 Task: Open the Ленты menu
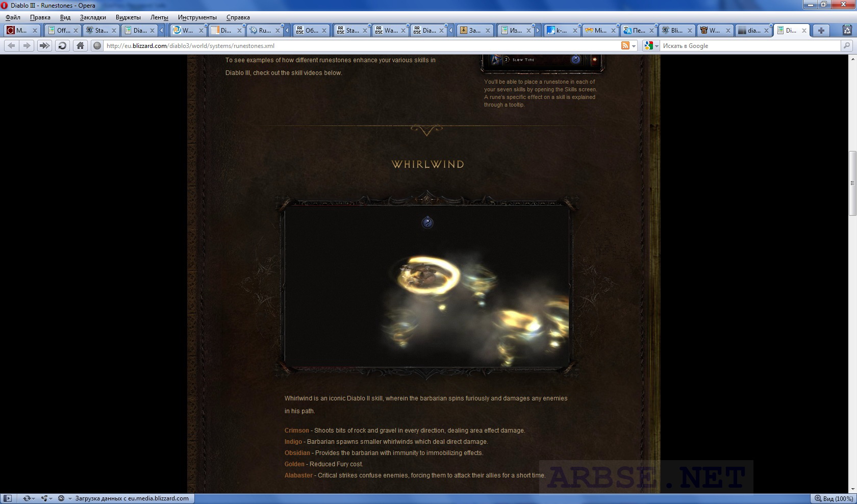point(159,17)
